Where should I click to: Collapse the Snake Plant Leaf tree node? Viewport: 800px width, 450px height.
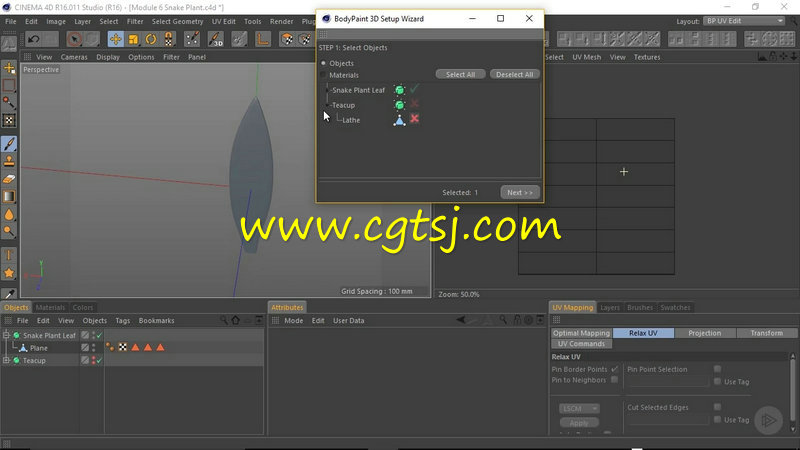(6, 335)
